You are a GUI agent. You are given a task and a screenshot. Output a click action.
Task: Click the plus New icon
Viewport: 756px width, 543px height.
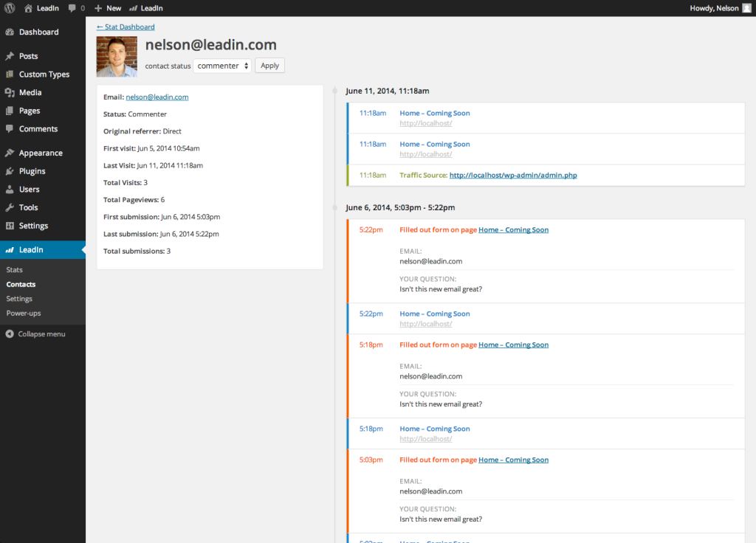pyautogui.click(x=98, y=8)
